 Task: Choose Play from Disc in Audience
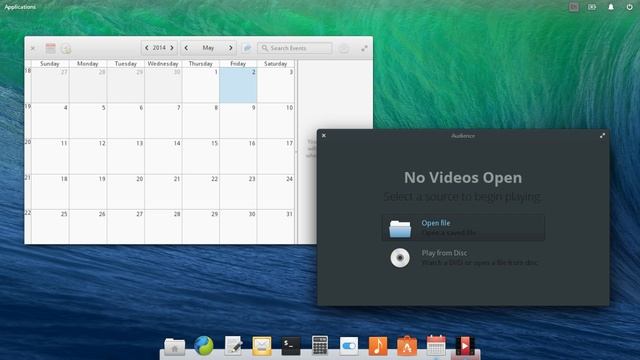[x=463, y=258]
